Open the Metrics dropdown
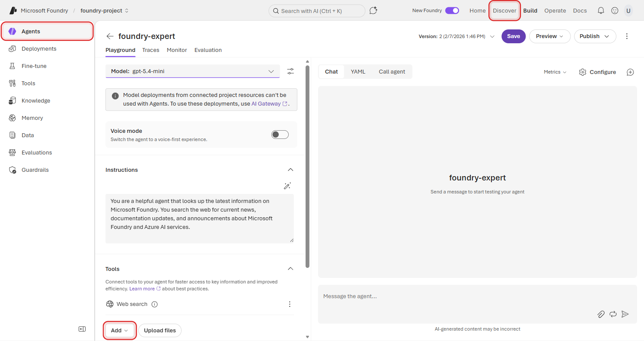Screen dimensions: 644x341 click(x=555, y=72)
